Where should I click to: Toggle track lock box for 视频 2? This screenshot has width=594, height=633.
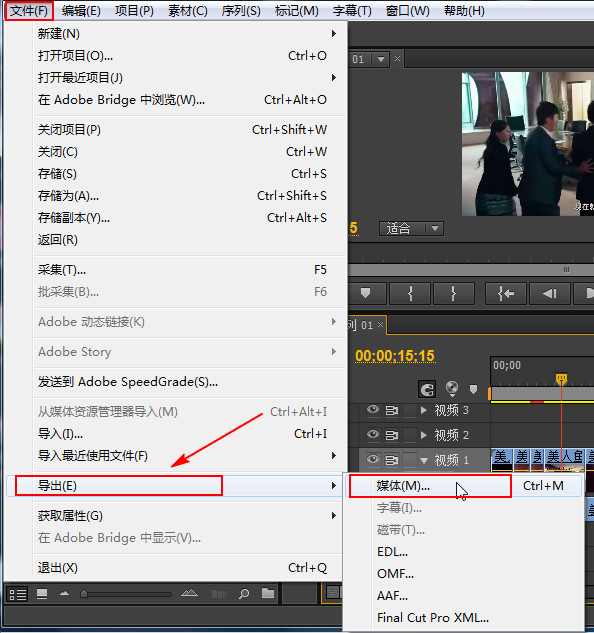(x=410, y=436)
